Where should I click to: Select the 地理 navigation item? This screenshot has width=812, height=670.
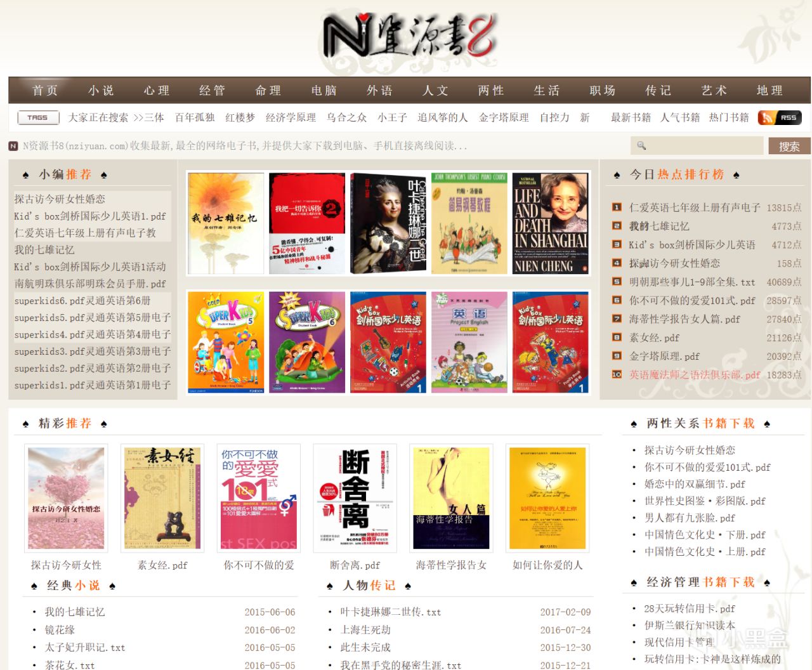[x=769, y=91]
